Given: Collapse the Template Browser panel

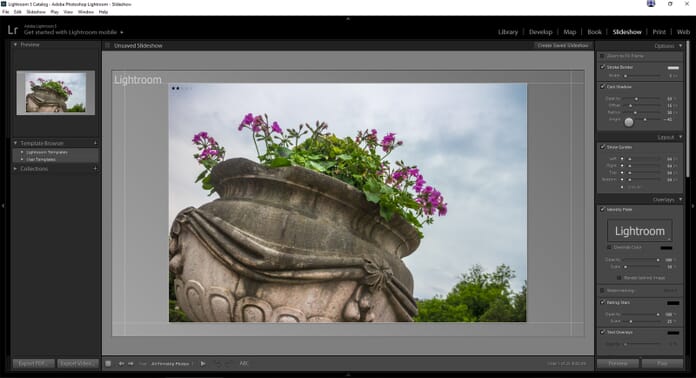Looking at the screenshot, I should [15, 143].
